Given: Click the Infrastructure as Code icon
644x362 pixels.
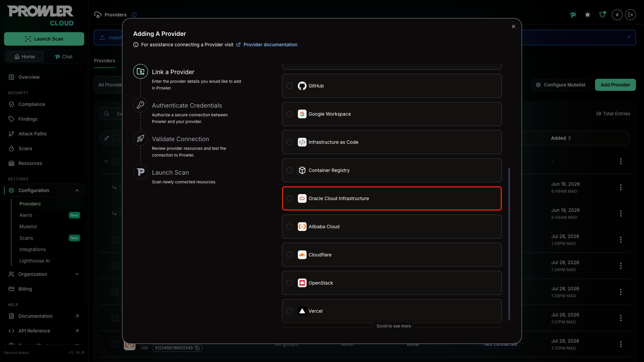Looking at the screenshot, I should tap(302, 142).
